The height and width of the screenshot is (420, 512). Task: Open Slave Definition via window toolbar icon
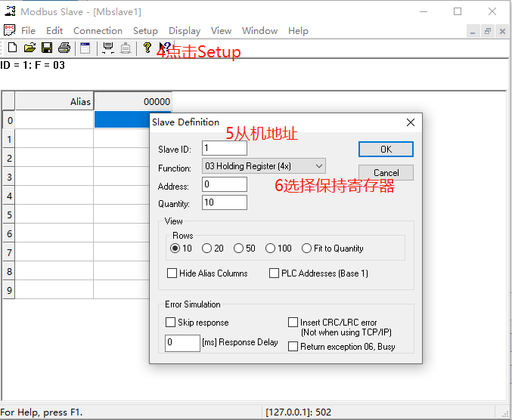[85, 48]
